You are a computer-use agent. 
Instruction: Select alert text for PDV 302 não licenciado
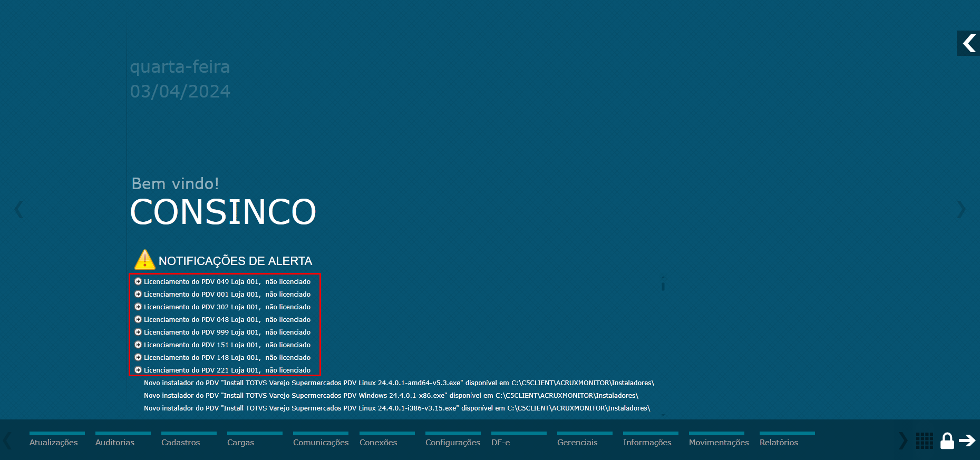point(227,307)
